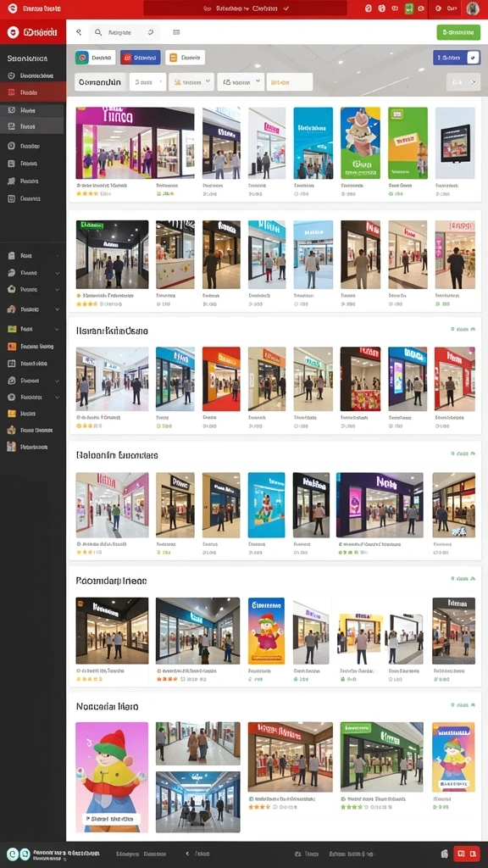Image resolution: width=488 pixels, height=868 pixels.
Task: Toggle the white checkbox inside the blue button
Action: pos(473,57)
